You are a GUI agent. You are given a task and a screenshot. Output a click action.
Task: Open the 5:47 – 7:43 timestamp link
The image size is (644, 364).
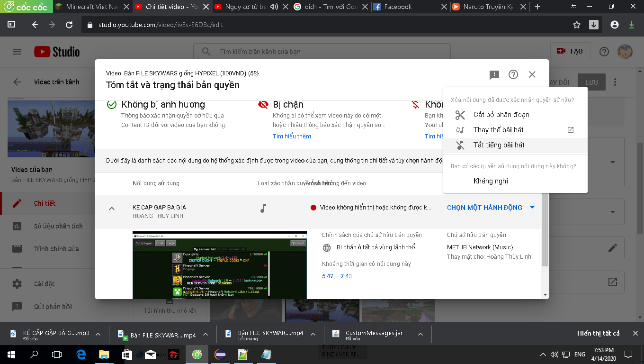(x=337, y=276)
